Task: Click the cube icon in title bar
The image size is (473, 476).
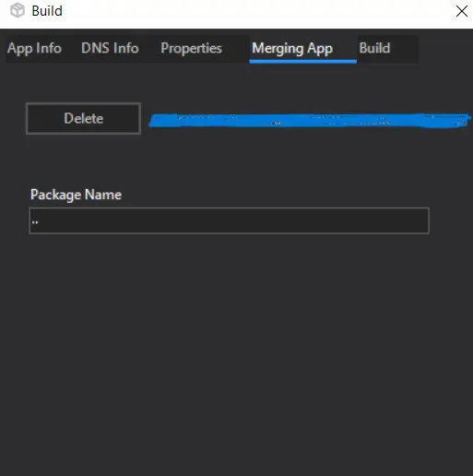Action: (18, 11)
